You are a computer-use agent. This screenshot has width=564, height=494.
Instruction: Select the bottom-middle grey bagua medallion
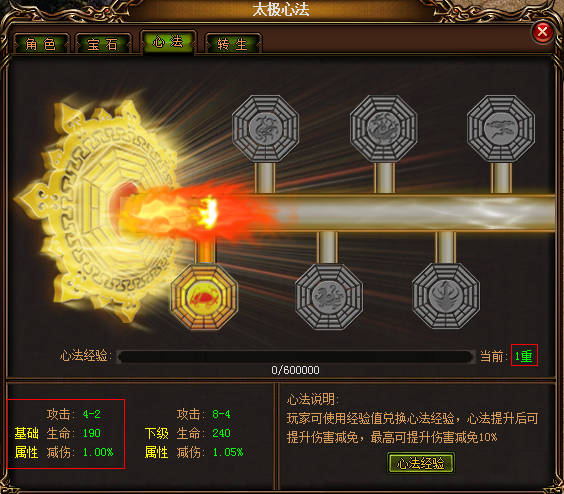coord(329,297)
